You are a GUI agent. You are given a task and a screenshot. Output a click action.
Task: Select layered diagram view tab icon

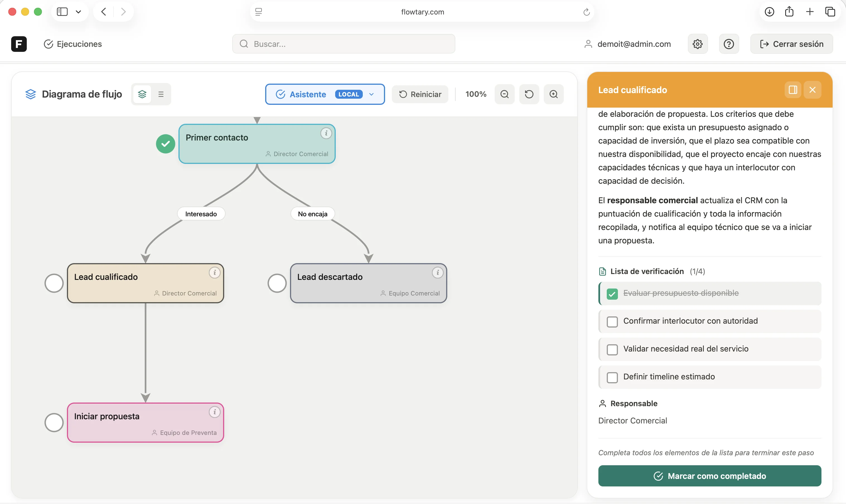tap(142, 94)
